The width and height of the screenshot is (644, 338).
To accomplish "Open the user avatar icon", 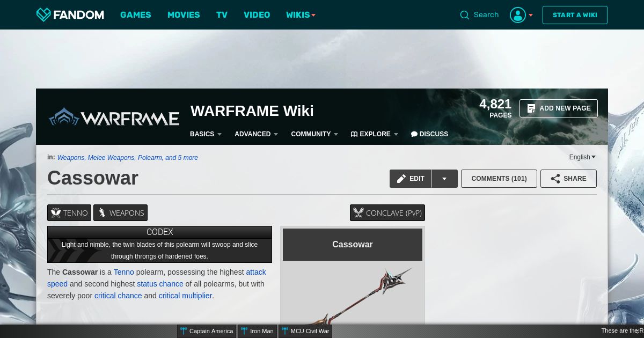I will [x=518, y=15].
